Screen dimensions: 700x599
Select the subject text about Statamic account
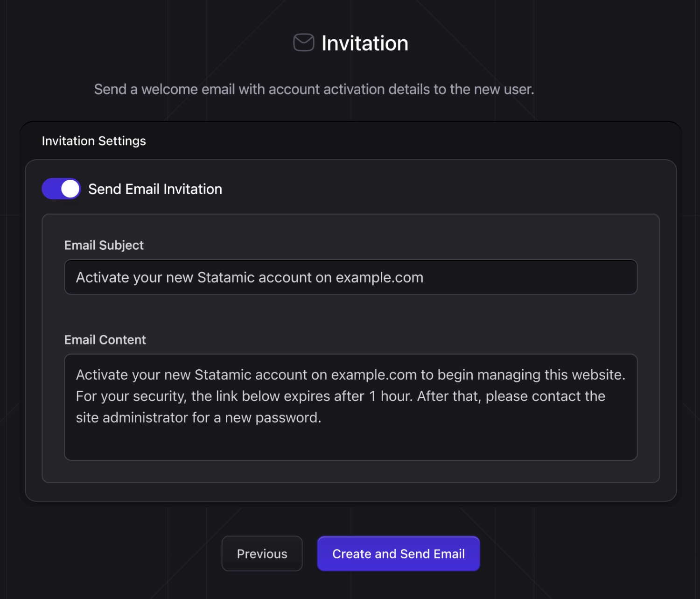250,277
